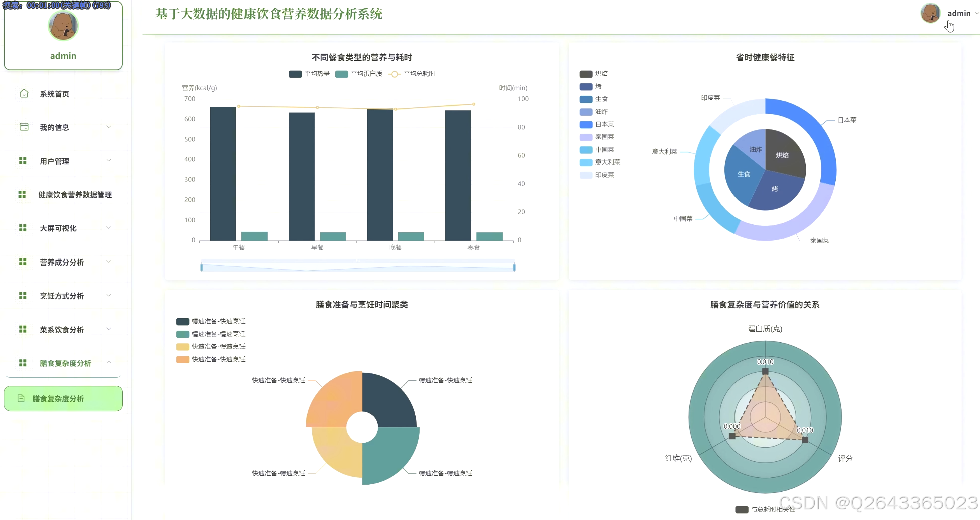Toggle the 生食 legend entry
The width and height of the screenshot is (980, 520).
pyautogui.click(x=594, y=99)
